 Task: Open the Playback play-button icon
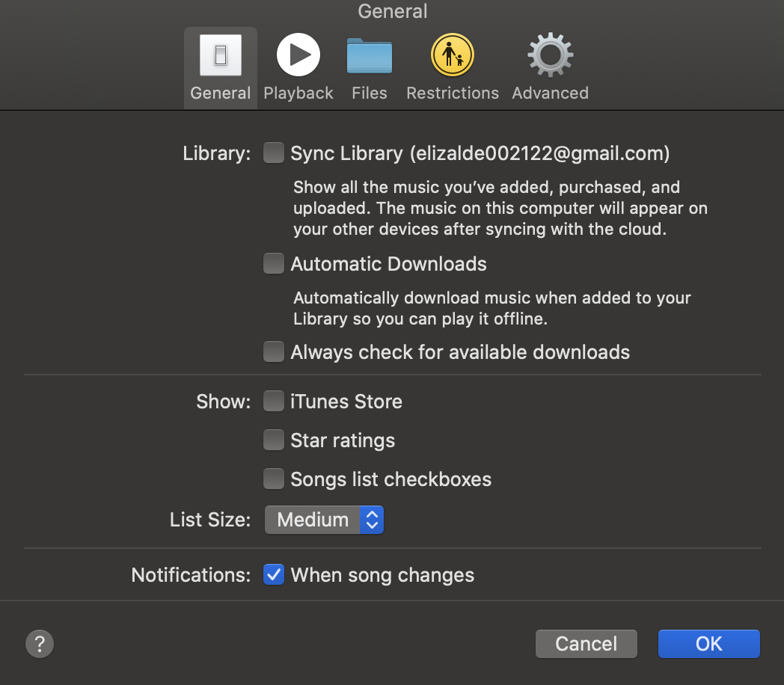pyautogui.click(x=298, y=55)
